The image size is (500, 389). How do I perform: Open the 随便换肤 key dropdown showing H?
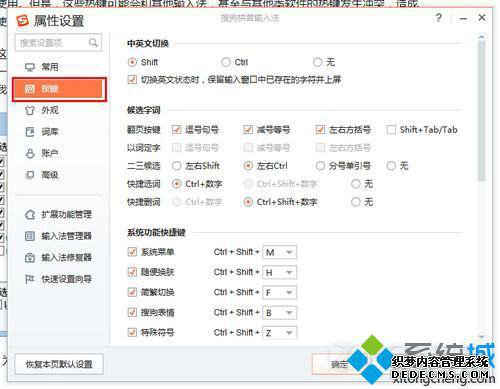(x=280, y=273)
